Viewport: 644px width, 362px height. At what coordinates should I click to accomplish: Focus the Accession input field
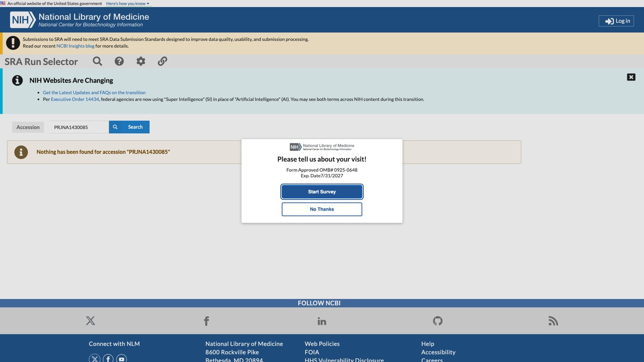[79, 127]
